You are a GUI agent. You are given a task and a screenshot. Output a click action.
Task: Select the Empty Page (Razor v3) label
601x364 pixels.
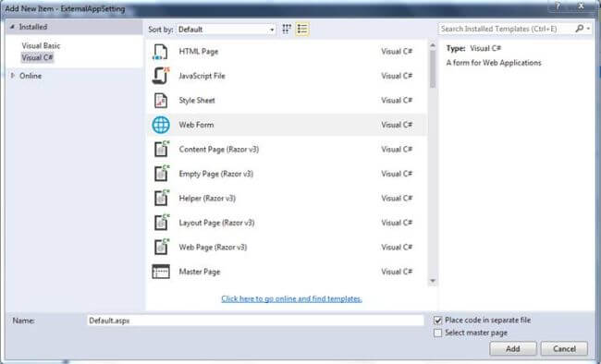(x=216, y=174)
